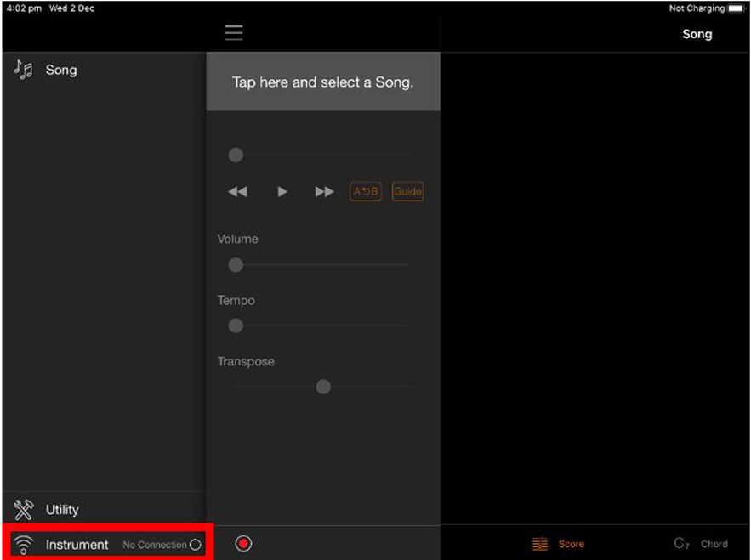The height and width of the screenshot is (560, 751).
Task: Tap the battery status icon
Action: point(736,8)
